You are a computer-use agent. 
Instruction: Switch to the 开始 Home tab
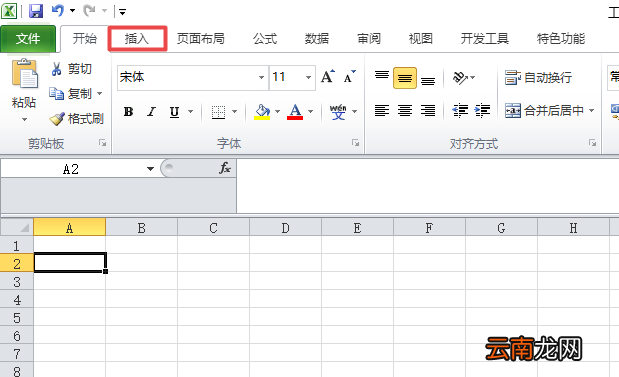[x=85, y=39]
